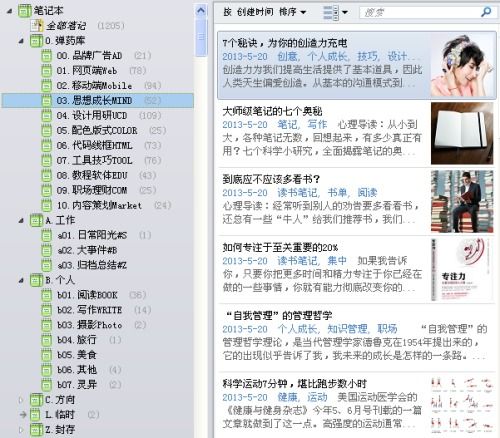
Task: Click the b03.摄影Photo notebook icon
Action: (47, 325)
